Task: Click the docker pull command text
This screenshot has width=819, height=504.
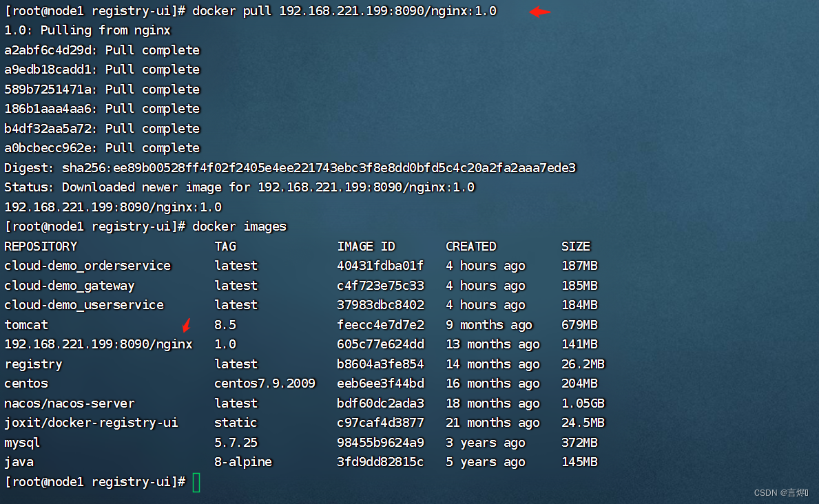Action: tap(344, 11)
